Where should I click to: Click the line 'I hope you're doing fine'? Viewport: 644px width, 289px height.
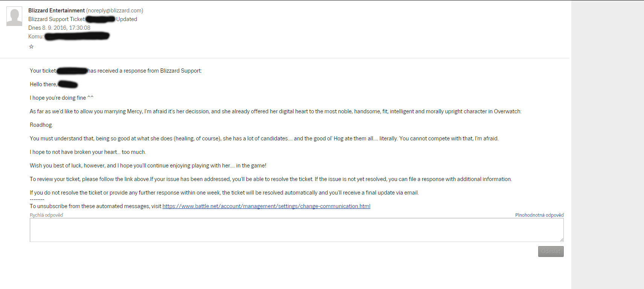61,98
